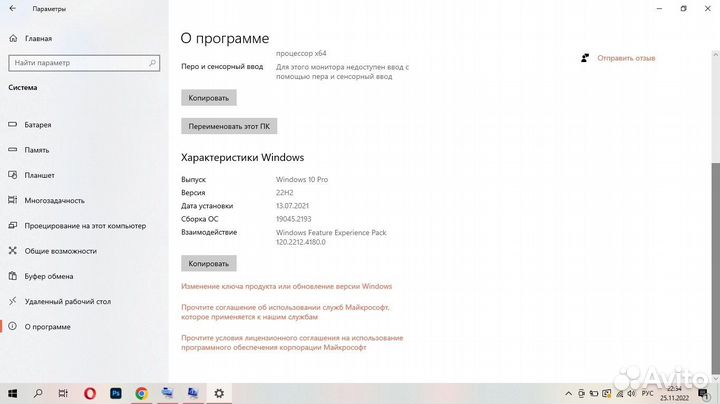Screen dimensions: 720x404
Task: Switch input language РУС indicator
Action: click(647, 394)
